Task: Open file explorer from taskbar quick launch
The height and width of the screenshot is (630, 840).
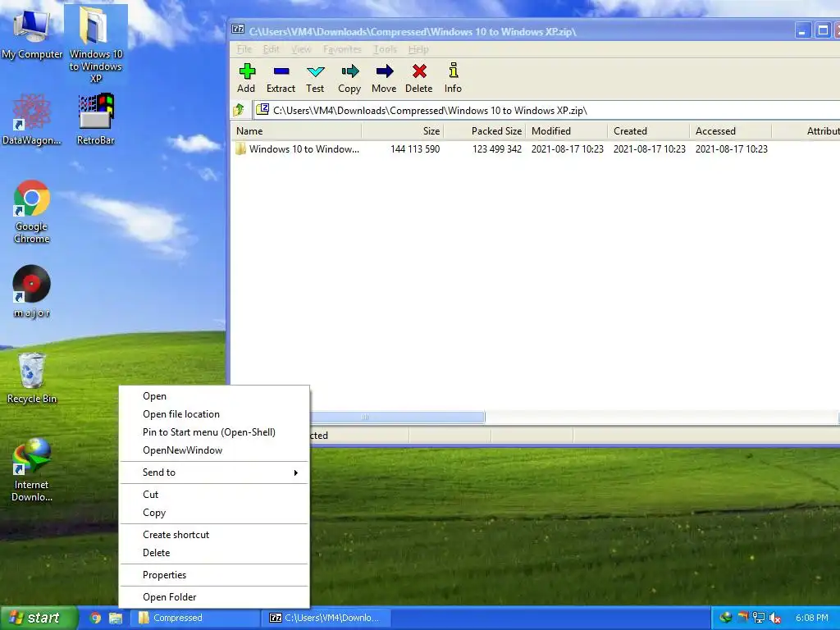Action: 115,618
